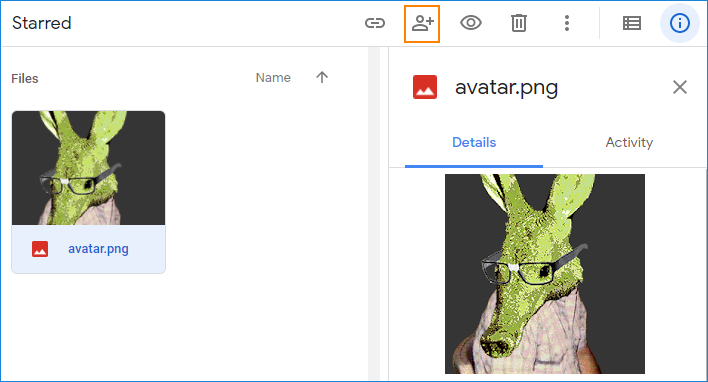708x382 pixels.
Task: Click the avatar.png file name label
Action: [98, 249]
